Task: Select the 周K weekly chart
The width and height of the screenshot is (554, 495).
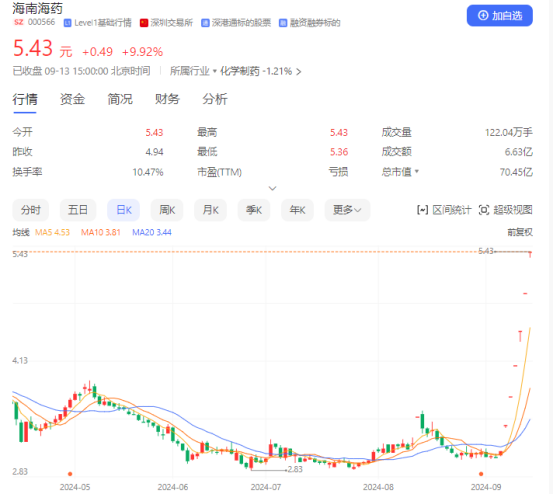Action: (x=167, y=210)
